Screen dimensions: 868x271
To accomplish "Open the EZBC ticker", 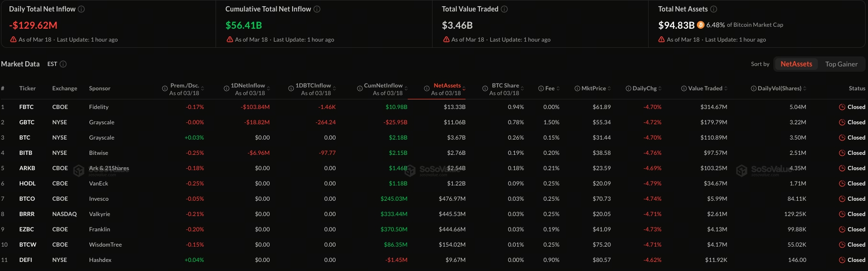I will pyautogui.click(x=26, y=229).
